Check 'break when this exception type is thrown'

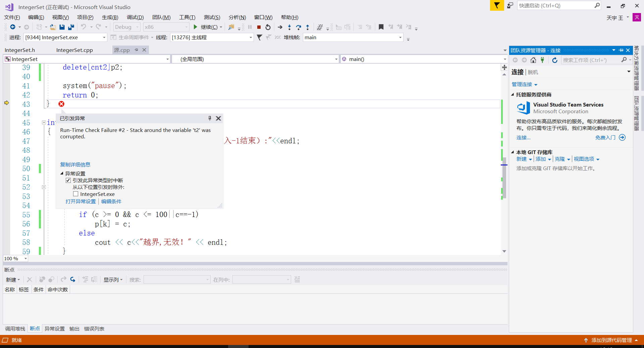tap(68, 180)
